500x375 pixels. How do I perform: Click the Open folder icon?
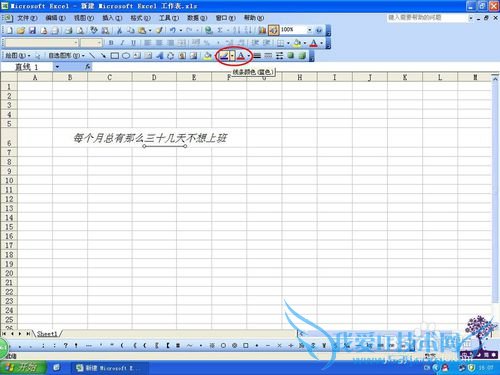[21, 30]
